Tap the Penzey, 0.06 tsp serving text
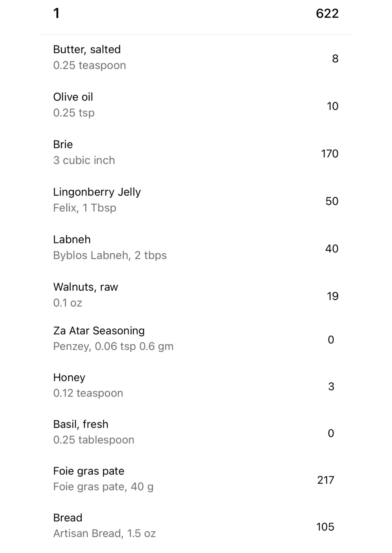The width and height of the screenshot is (392, 553). [x=113, y=346]
